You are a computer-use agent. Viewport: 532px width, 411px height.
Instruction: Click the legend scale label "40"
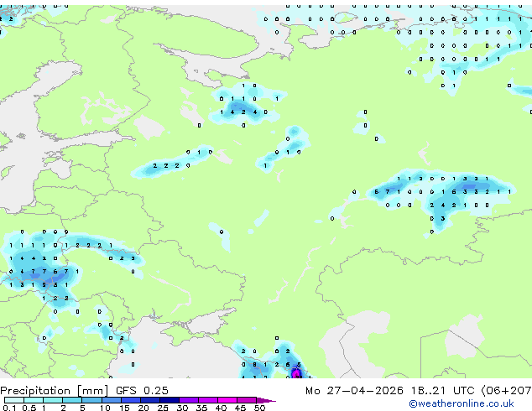coord(221,408)
